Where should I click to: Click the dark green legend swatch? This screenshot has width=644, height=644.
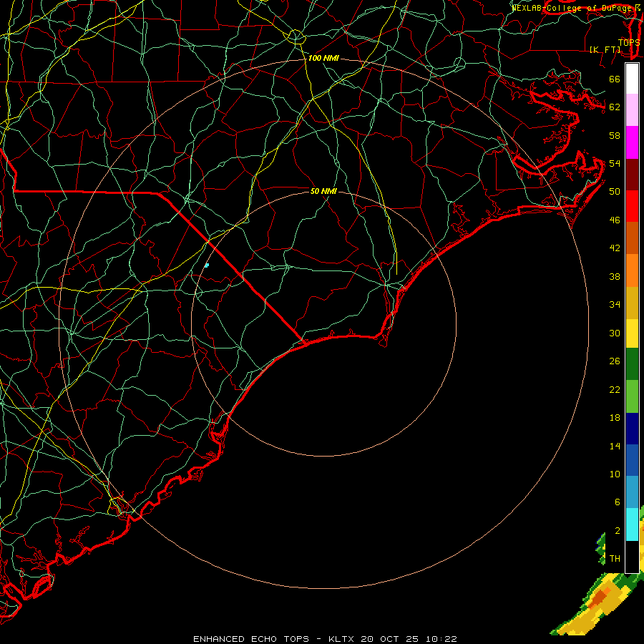[x=632, y=364]
